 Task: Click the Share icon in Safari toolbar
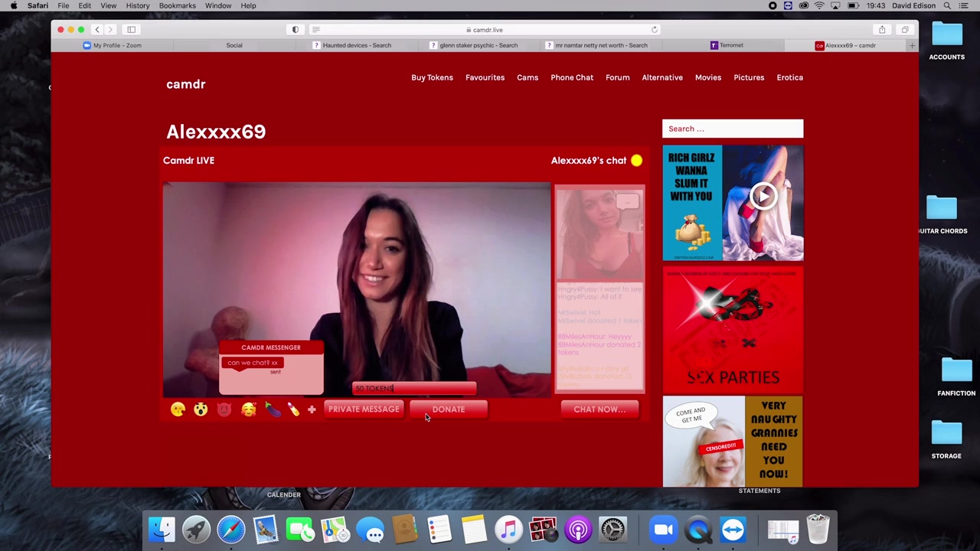tap(882, 30)
